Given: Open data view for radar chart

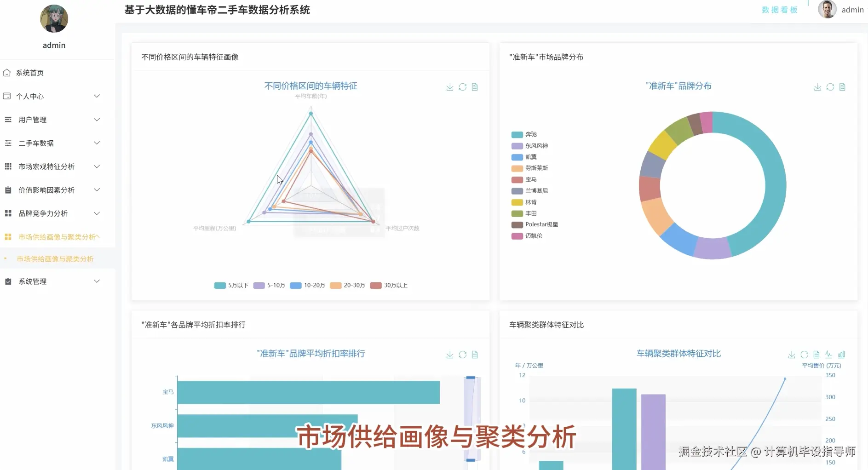Looking at the screenshot, I should point(475,87).
